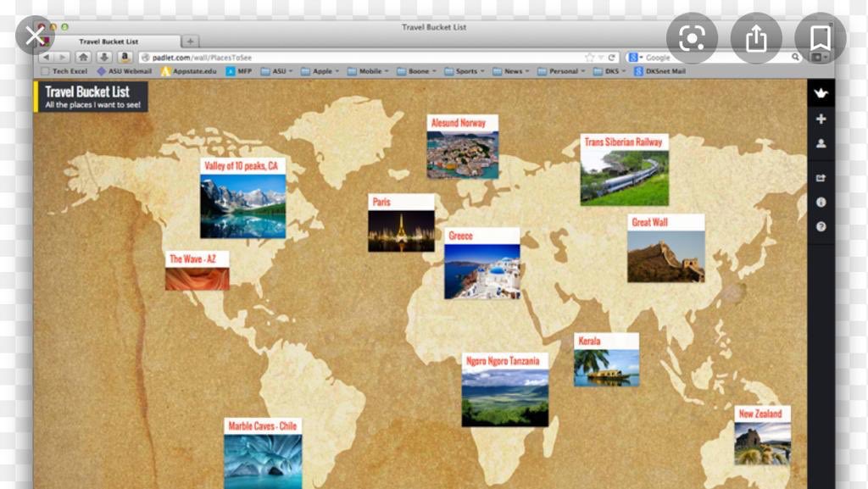Open the Alesund Norway city photo

point(463,155)
